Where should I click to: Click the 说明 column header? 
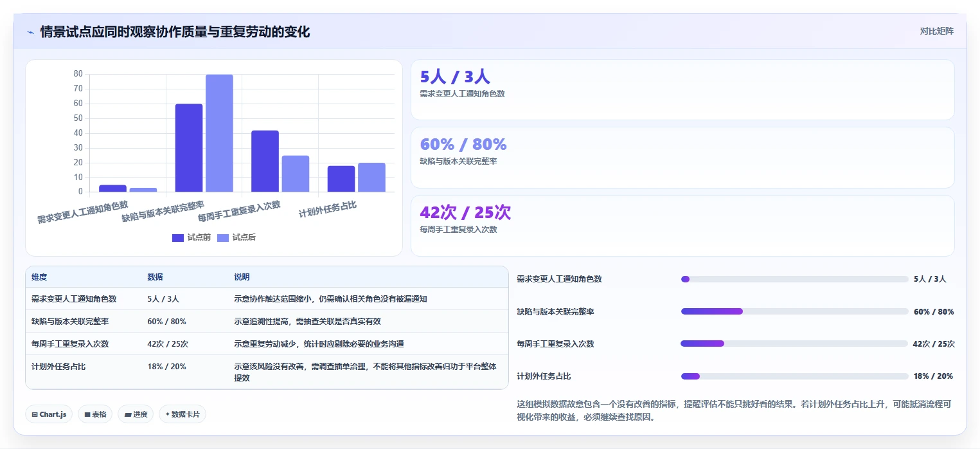click(x=242, y=277)
